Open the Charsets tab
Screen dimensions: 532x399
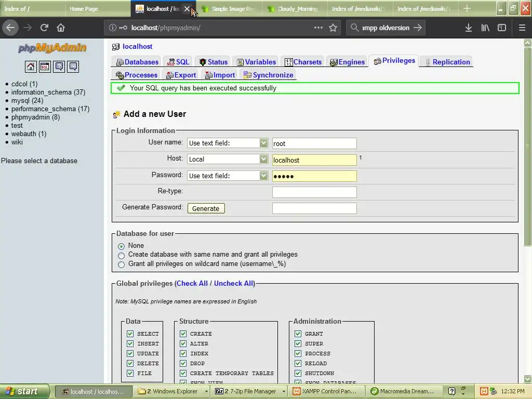pyautogui.click(x=303, y=62)
